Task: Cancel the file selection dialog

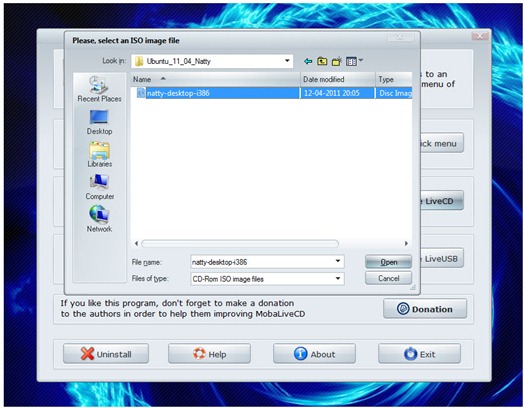Action: click(388, 278)
